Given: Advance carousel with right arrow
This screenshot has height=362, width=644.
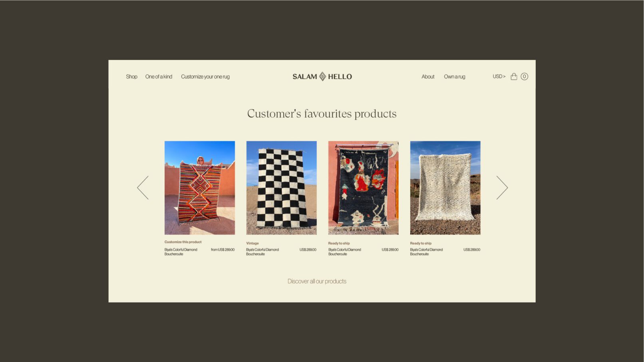Looking at the screenshot, I should 502,188.
